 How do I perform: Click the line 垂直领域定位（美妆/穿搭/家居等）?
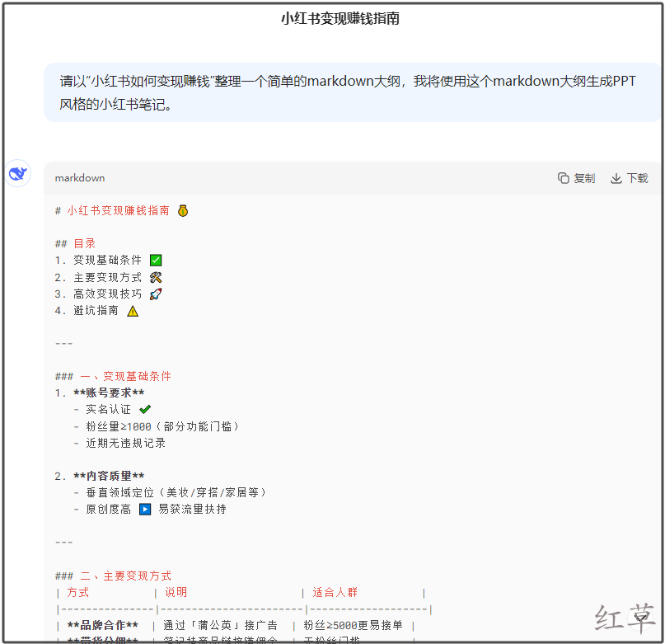176,492
